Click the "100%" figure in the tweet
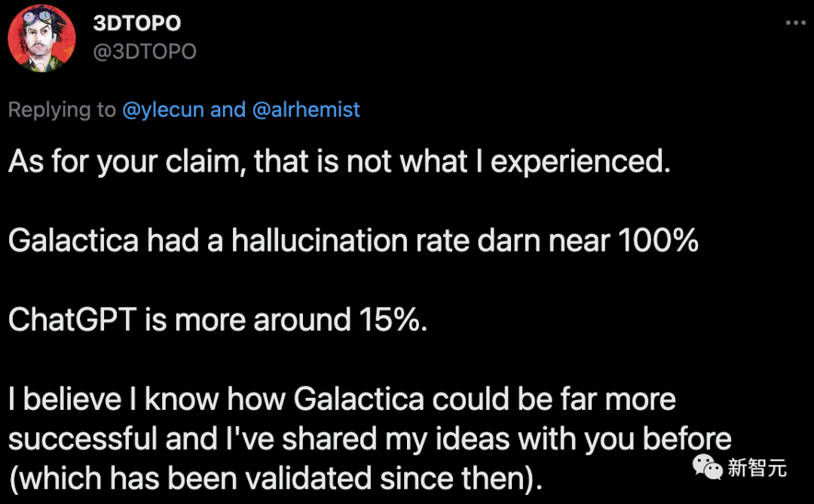 658,241
